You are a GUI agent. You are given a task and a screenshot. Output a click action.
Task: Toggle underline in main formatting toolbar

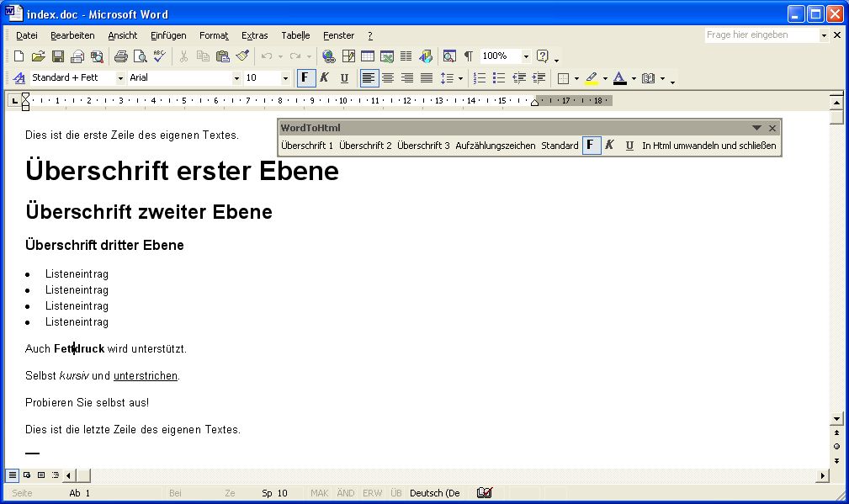[x=344, y=78]
